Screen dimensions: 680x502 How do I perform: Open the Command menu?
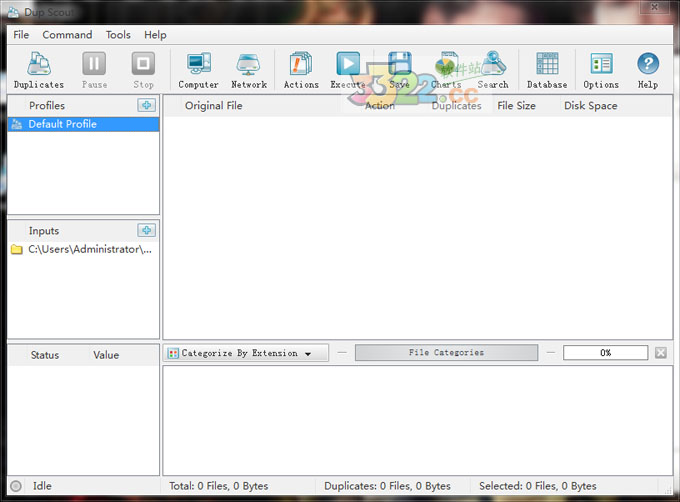(67, 35)
